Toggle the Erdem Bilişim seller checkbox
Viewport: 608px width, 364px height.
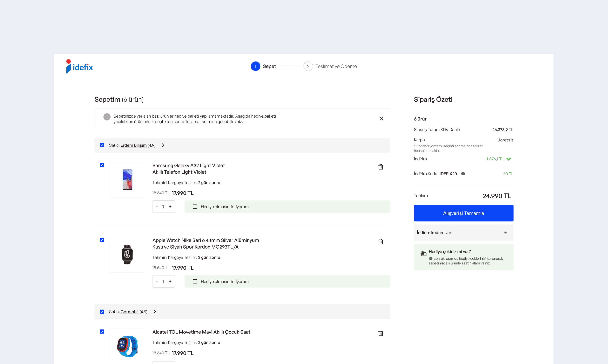102,145
